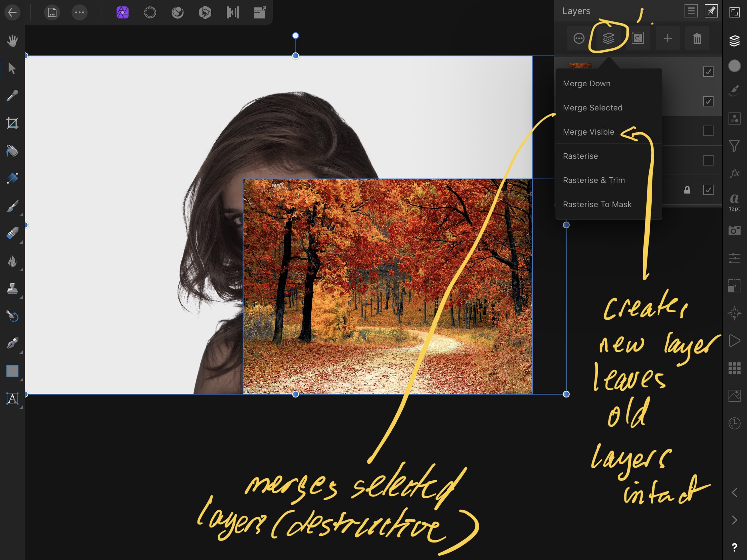747x560 pixels.
Task: Open the Text tool
Action: click(x=12, y=399)
